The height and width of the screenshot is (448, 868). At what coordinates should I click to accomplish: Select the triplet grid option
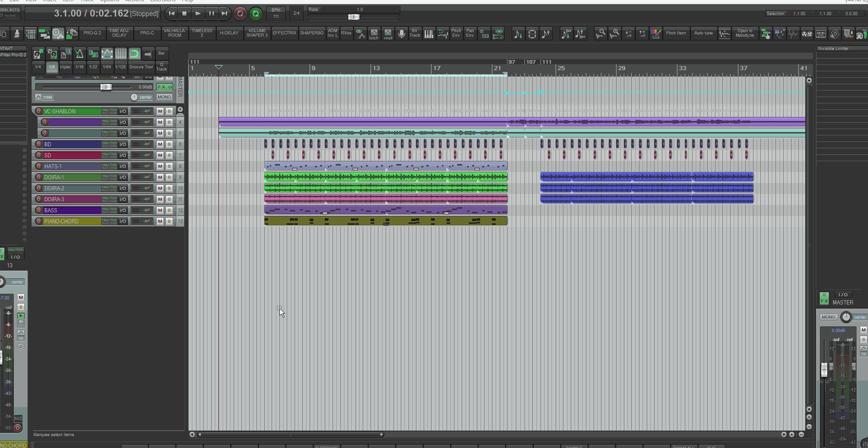pos(66,67)
